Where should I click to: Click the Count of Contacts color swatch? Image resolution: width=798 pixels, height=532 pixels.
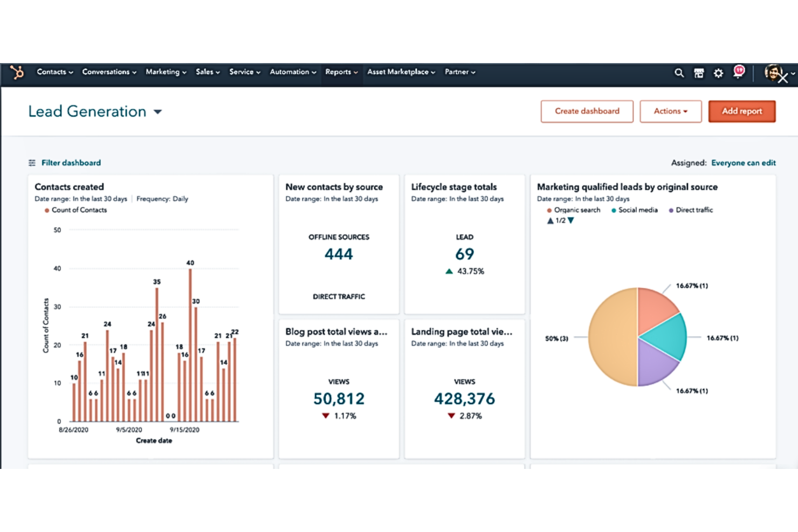[x=46, y=210]
